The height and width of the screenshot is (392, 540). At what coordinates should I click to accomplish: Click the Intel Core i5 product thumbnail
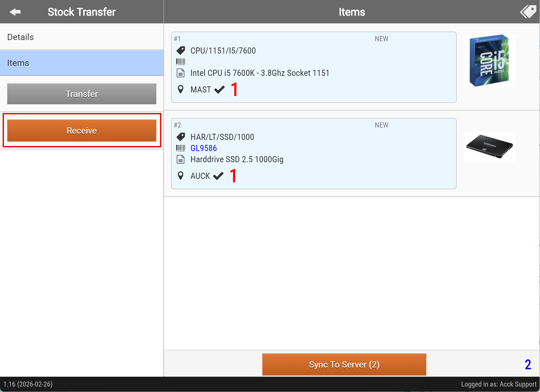489,61
